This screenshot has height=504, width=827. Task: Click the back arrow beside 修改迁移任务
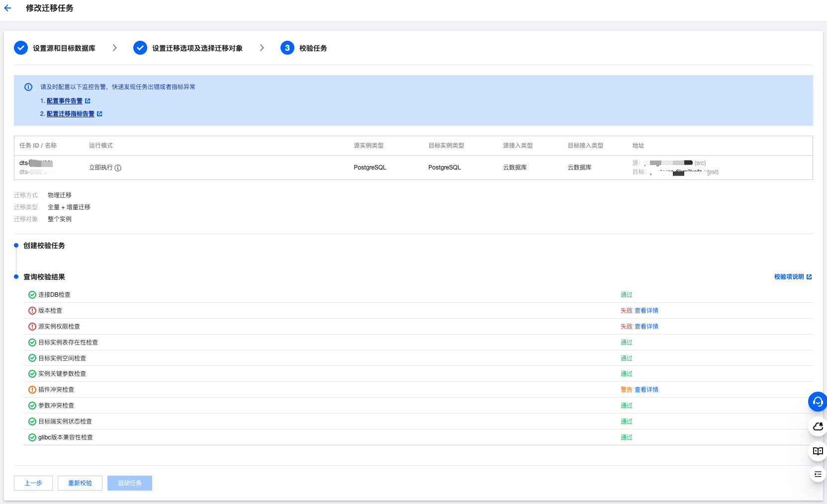(7, 8)
